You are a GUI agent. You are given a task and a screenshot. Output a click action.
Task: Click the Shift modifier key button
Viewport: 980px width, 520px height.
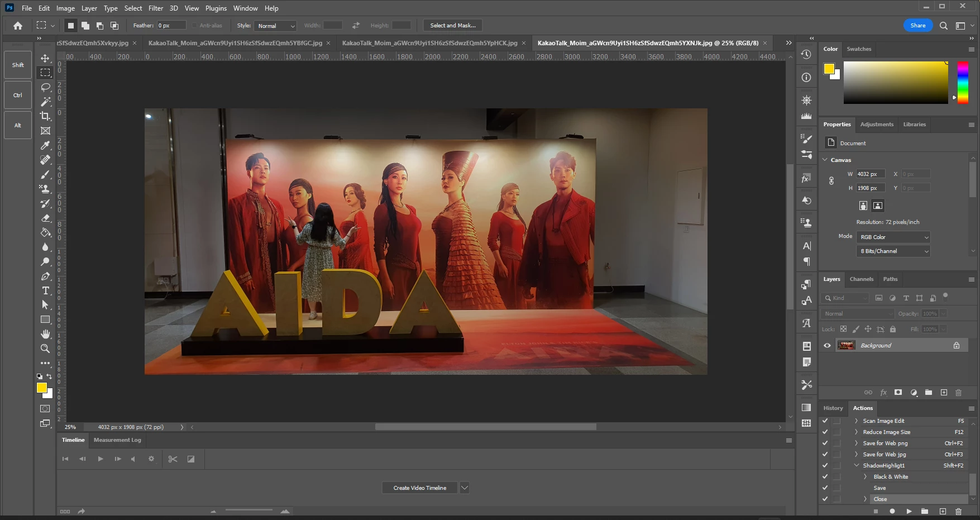[18, 65]
